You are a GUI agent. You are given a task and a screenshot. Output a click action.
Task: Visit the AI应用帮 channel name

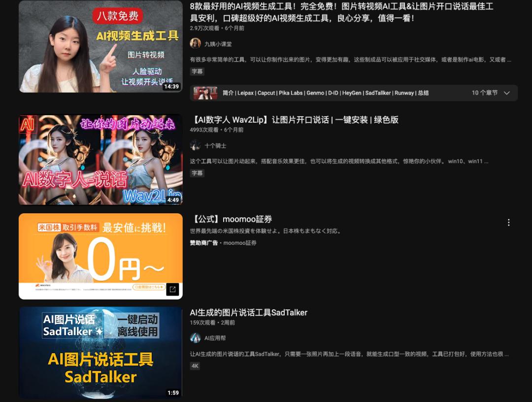tap(215, 338)
